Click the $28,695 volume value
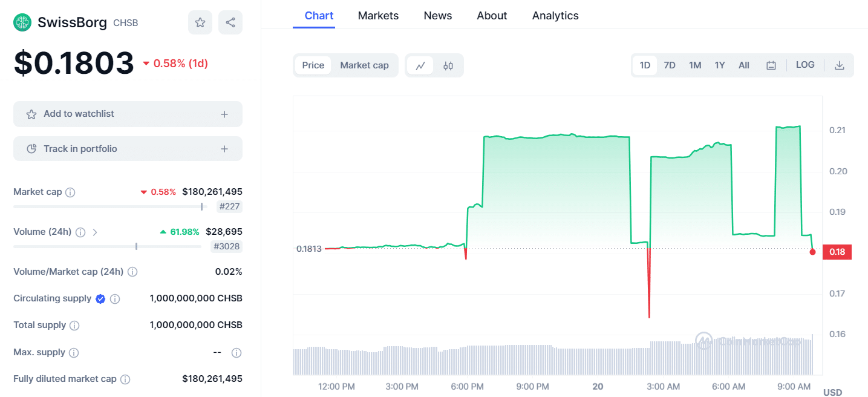This screenshot has width=868, height=397. 224,232
